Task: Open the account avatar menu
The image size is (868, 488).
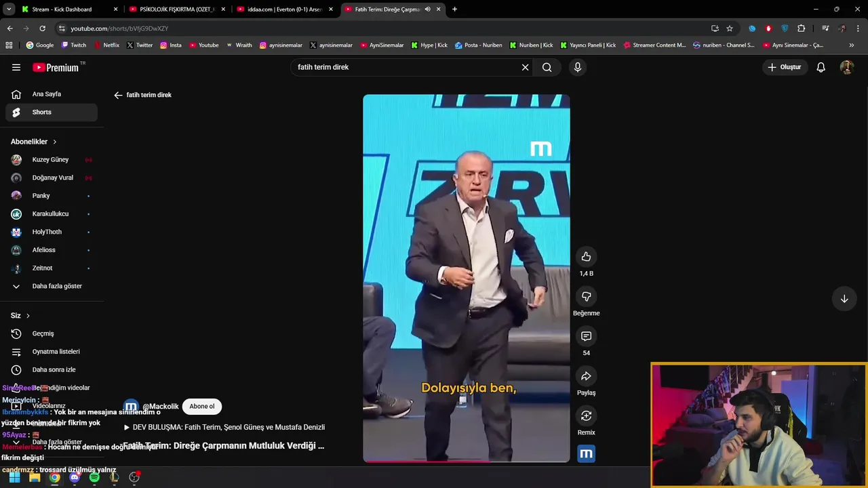Action: [x=846, y=67]
